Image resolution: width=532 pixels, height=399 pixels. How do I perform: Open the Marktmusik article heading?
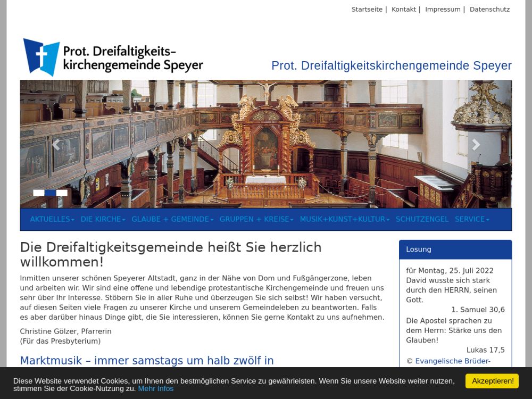pos(147,361)
